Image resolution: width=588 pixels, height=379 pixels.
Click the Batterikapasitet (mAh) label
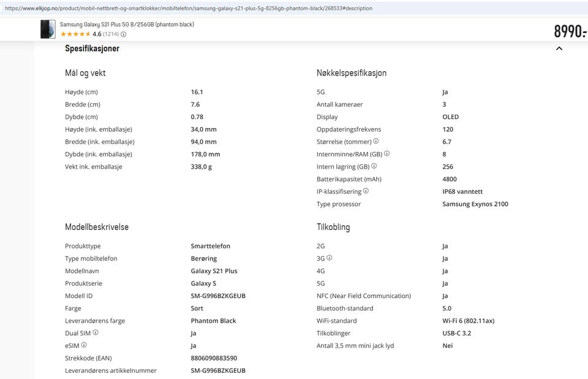tap(349, 179)
